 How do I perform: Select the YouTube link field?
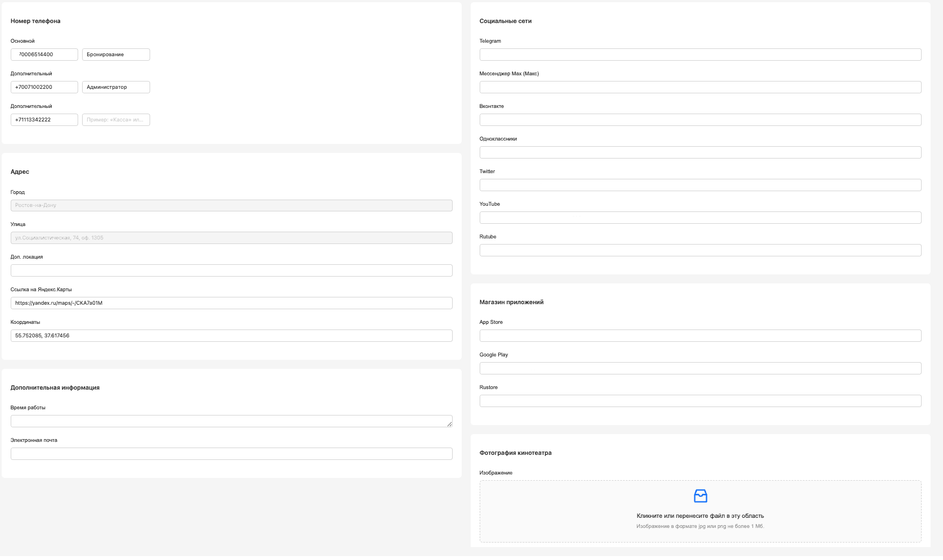700,218
